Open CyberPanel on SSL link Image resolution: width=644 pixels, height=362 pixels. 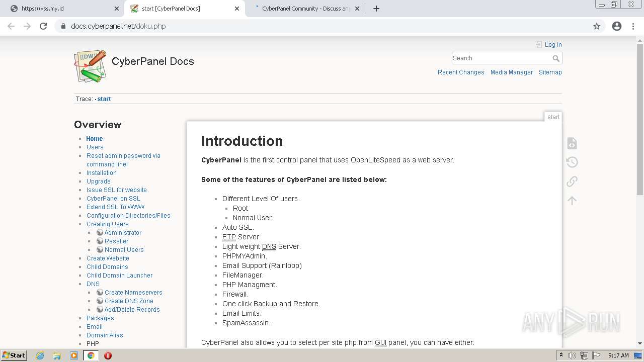click(113, 199)
